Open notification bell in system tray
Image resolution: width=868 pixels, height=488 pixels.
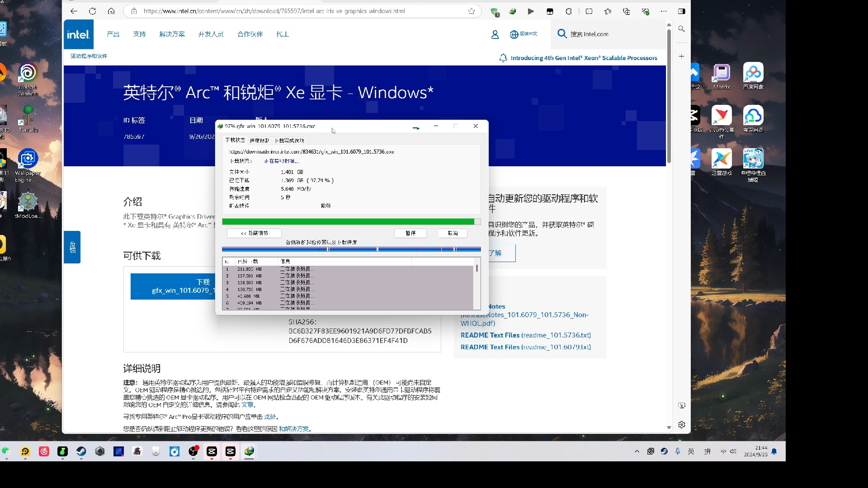pyautogui.click(x=774, y=451)
